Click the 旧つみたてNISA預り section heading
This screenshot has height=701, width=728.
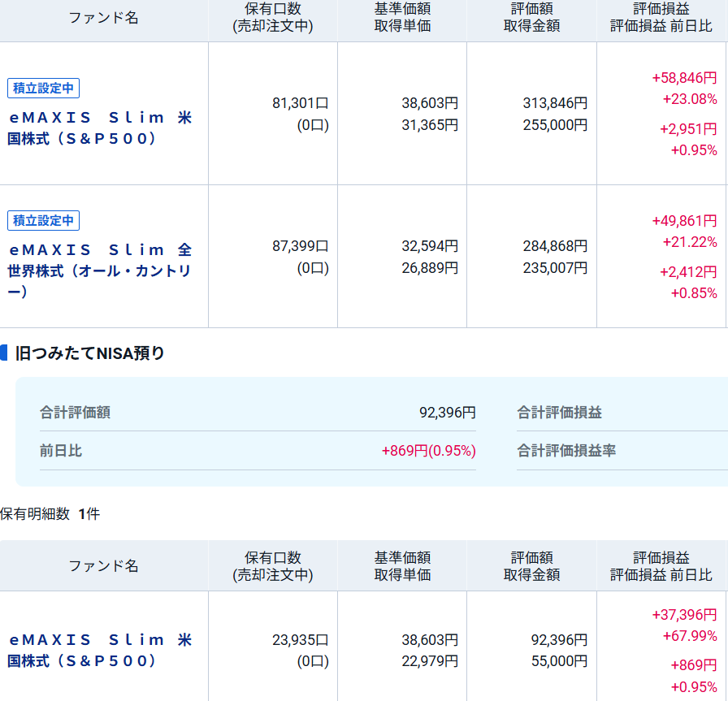pos(89,353)
